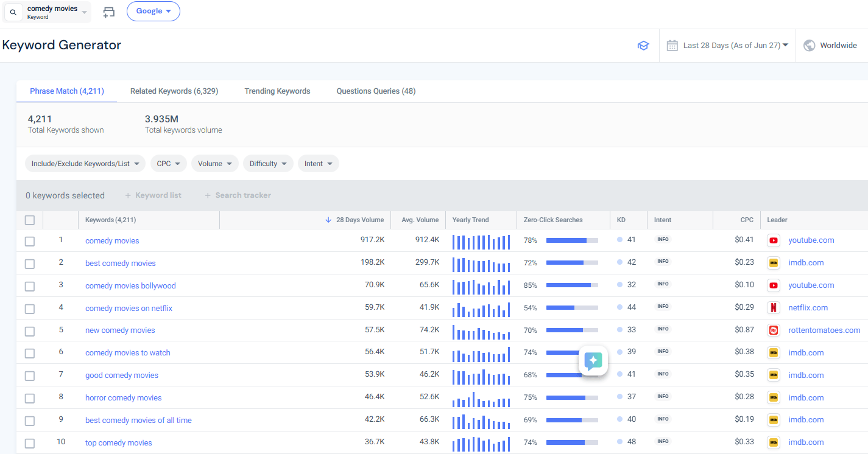The width and height of the screenshot is (868, 454).
Task: Expand the Difficulty filter dropdown
Action: [268, 164]
